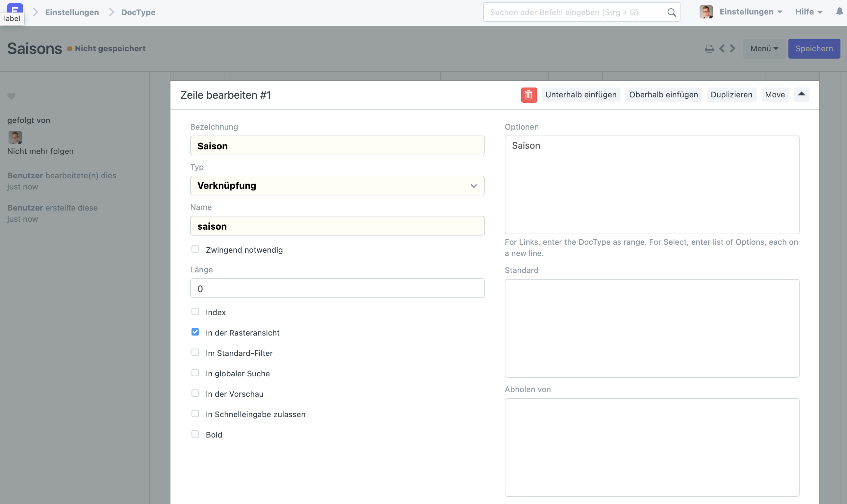Focus the Name field saison
Image resolution: width=847 pixels, height=504 pixels.
(x=337, y=226)
